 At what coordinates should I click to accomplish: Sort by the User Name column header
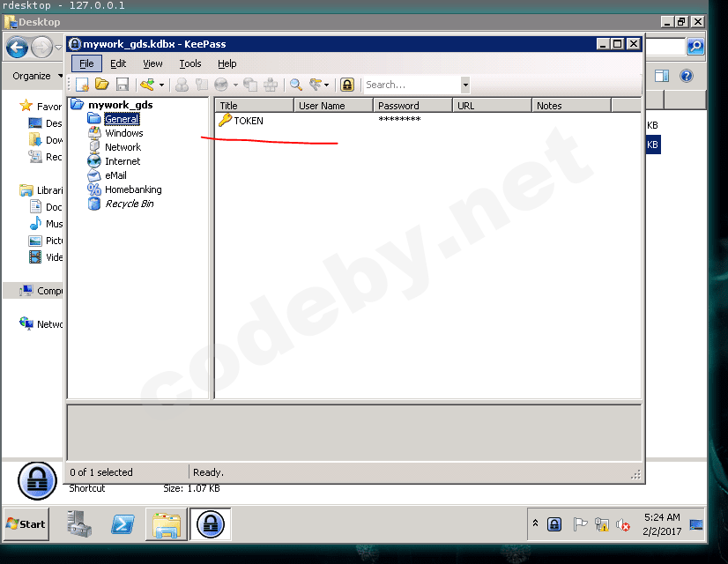(334, 106)
